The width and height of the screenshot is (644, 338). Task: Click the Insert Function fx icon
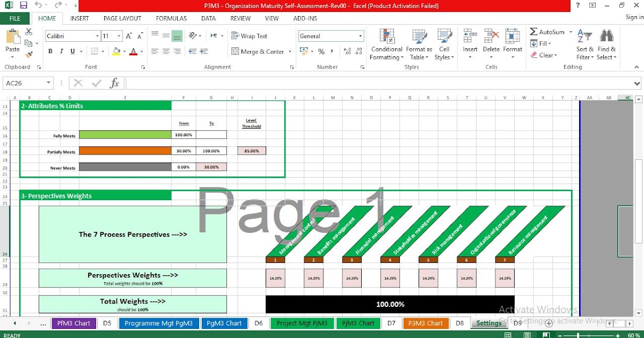(x=114, y=83)
